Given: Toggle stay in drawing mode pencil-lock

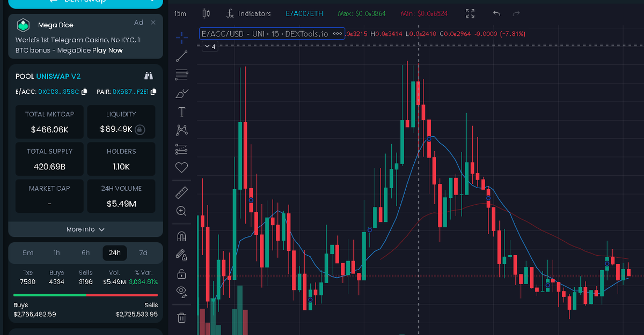Looking at the screenshot, I should pos(181,255).
